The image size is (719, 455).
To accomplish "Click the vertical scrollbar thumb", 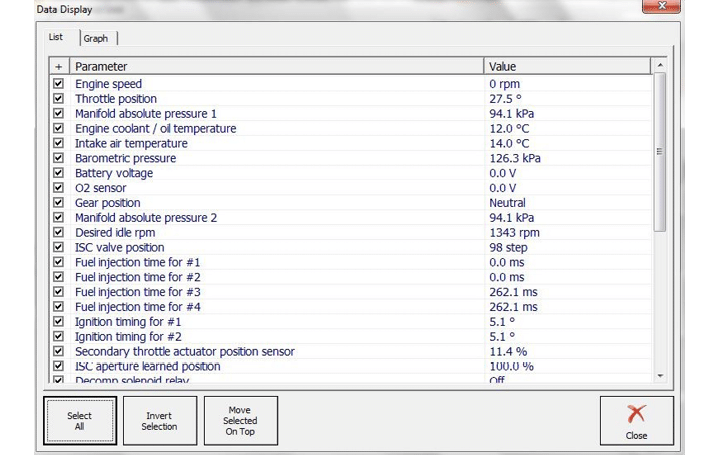I will [659, 150].
